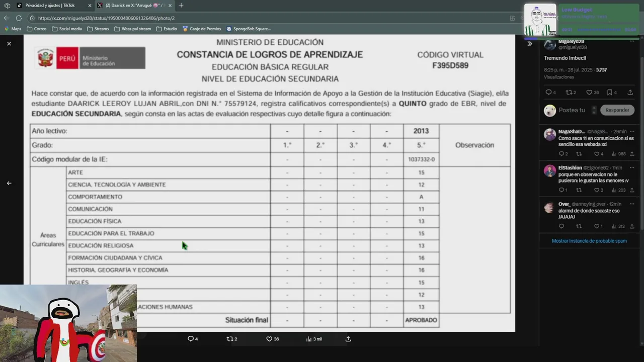Viewport: 644px width, 362px height.
Task: Click 'EDUCACIÓN RELIGIOSA' row label
Action: (101, 246)
